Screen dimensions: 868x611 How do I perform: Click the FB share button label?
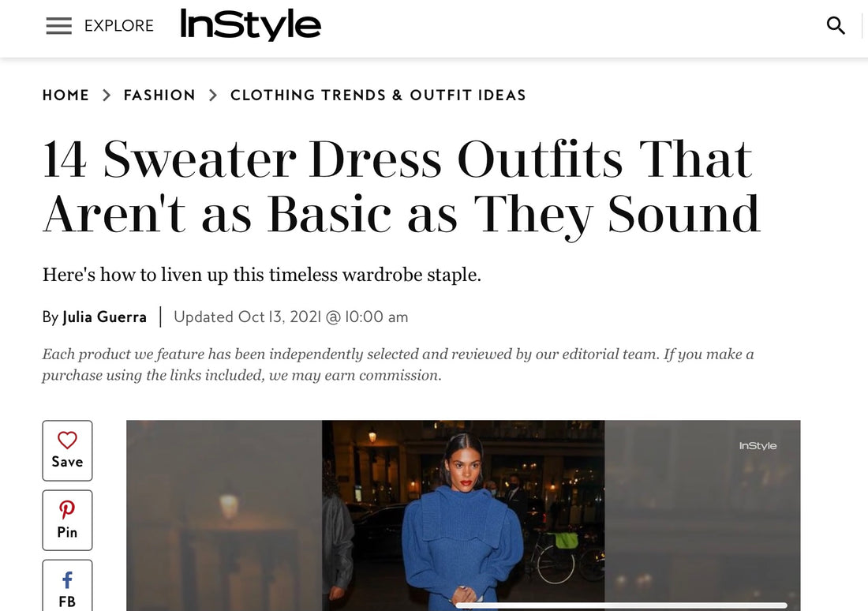pos(68,602)
